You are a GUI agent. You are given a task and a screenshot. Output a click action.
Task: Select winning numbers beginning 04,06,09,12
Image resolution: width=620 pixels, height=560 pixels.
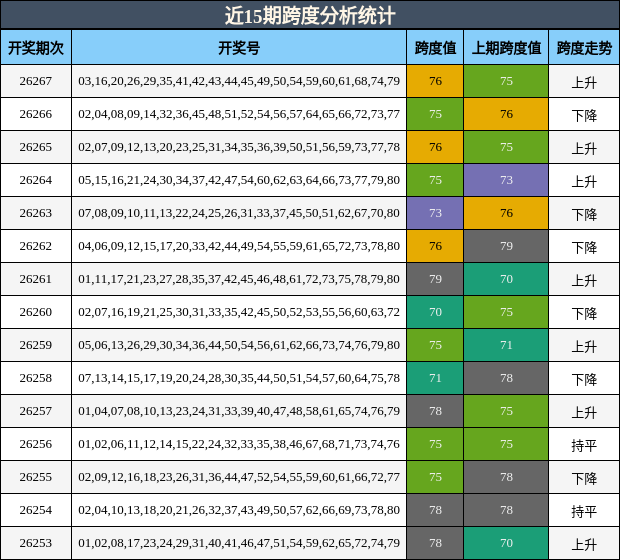(239, 246)
